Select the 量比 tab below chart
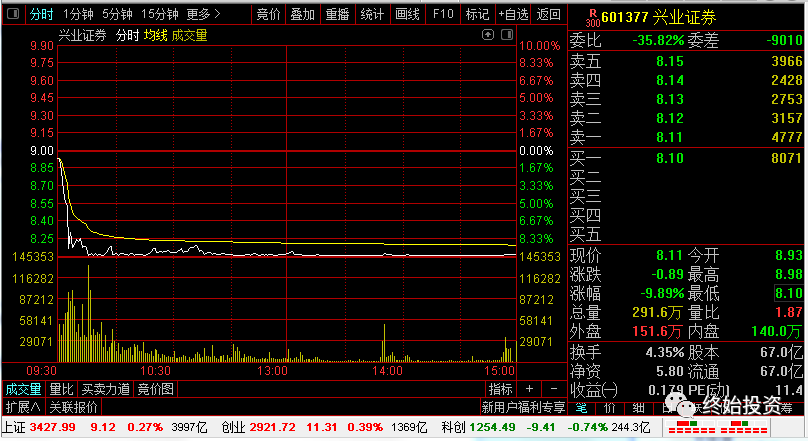 [x=61, y=389]
